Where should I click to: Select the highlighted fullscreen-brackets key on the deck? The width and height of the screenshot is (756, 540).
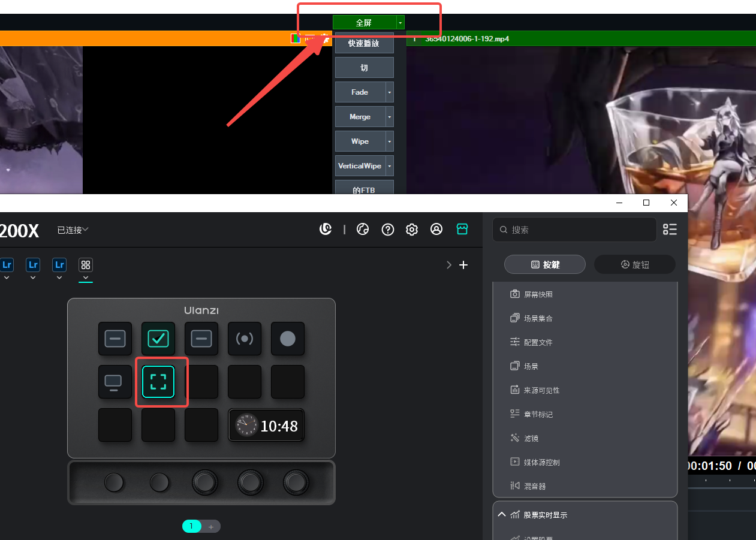pos(158,382)
